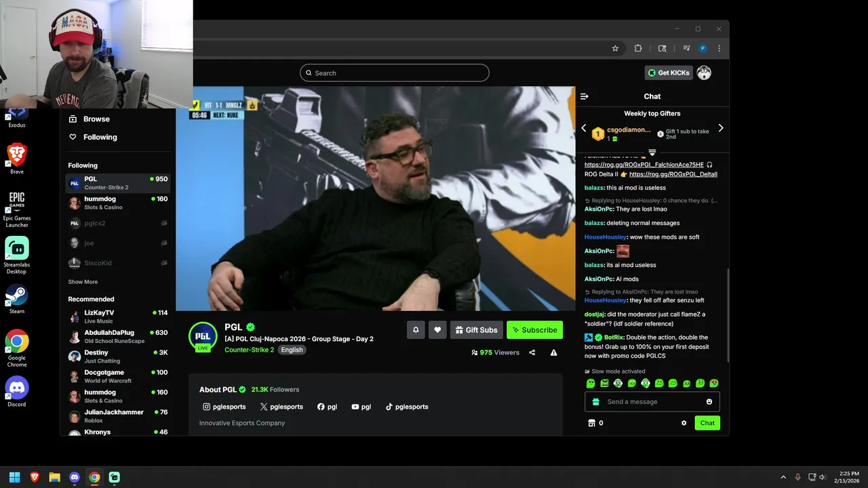Click the green Subscribe button
The image size is (868, 488).
(534, 330)
